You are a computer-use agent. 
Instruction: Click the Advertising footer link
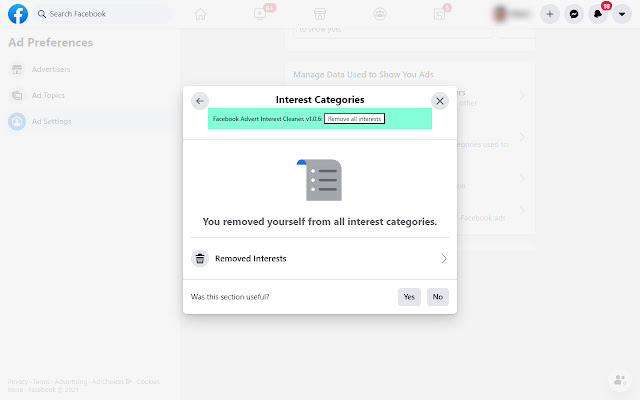71,382
